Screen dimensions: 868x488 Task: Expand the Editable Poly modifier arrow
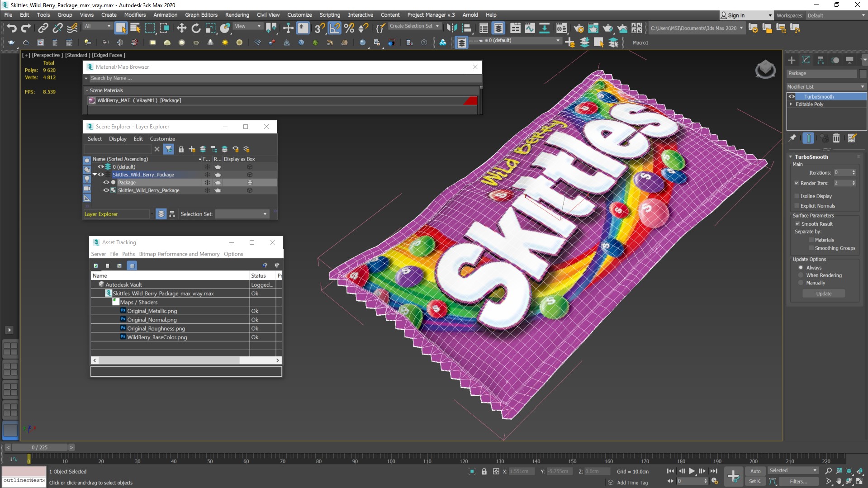(x=791, y=104)
